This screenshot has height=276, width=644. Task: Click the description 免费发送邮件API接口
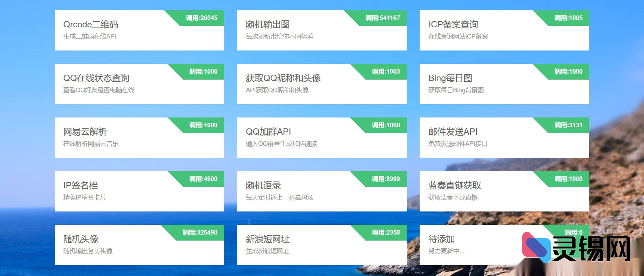[457, 144]
